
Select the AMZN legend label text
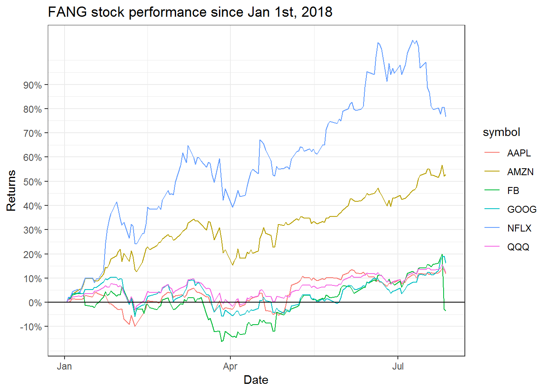tap(520, 172)
